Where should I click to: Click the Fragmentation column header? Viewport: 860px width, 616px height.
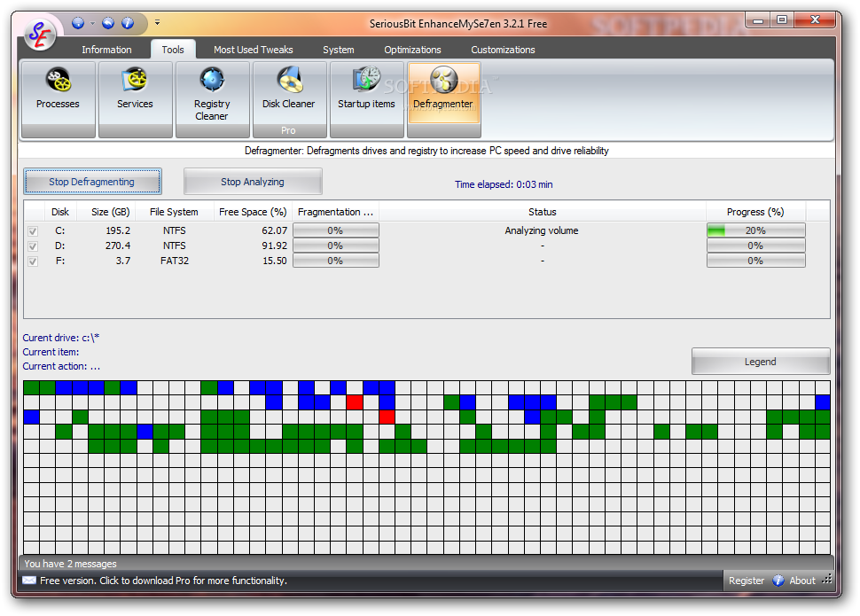click(336, 212)
